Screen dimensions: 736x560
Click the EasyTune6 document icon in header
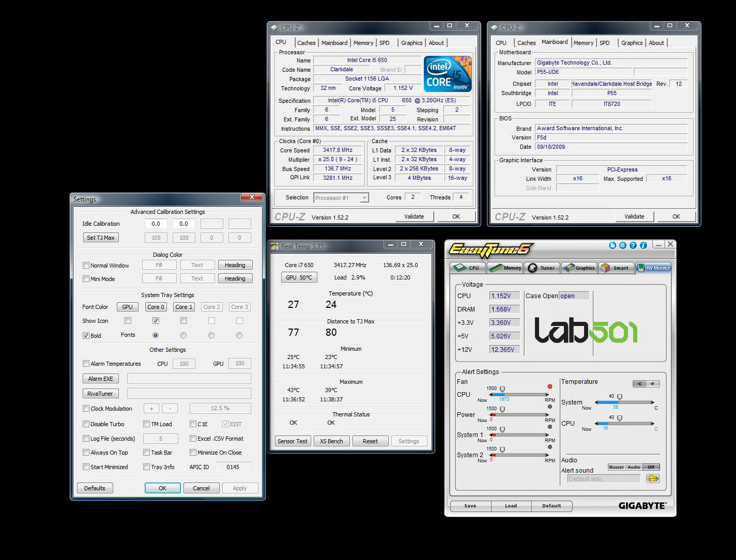tap(612, 245)
